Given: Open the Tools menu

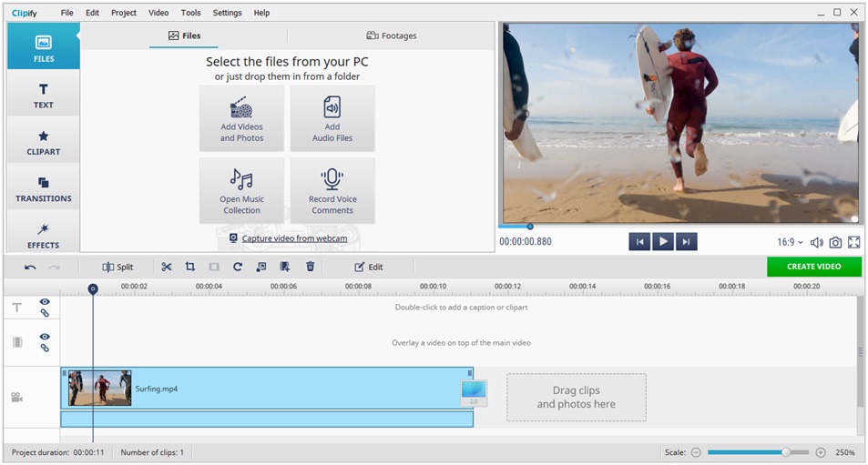Looking at the screenshot, I should pyautogui.click(x=190, y=12).
